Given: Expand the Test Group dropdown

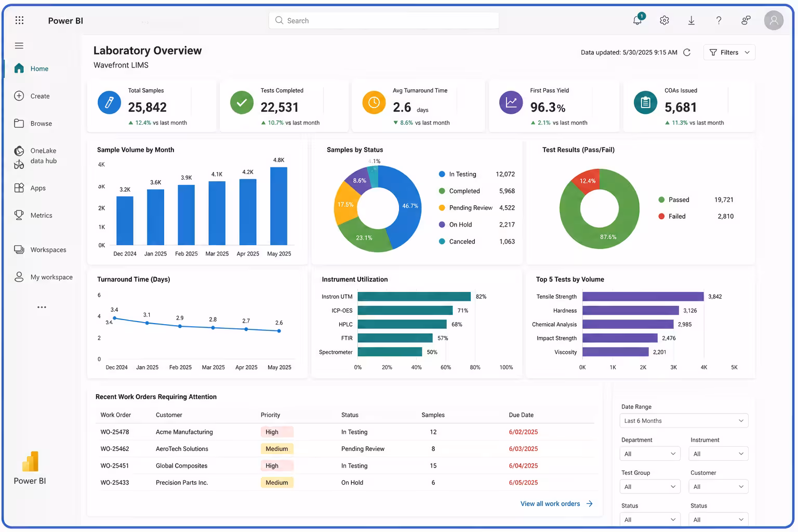Looking at the screenshot, I should click(x=650, y=487).
